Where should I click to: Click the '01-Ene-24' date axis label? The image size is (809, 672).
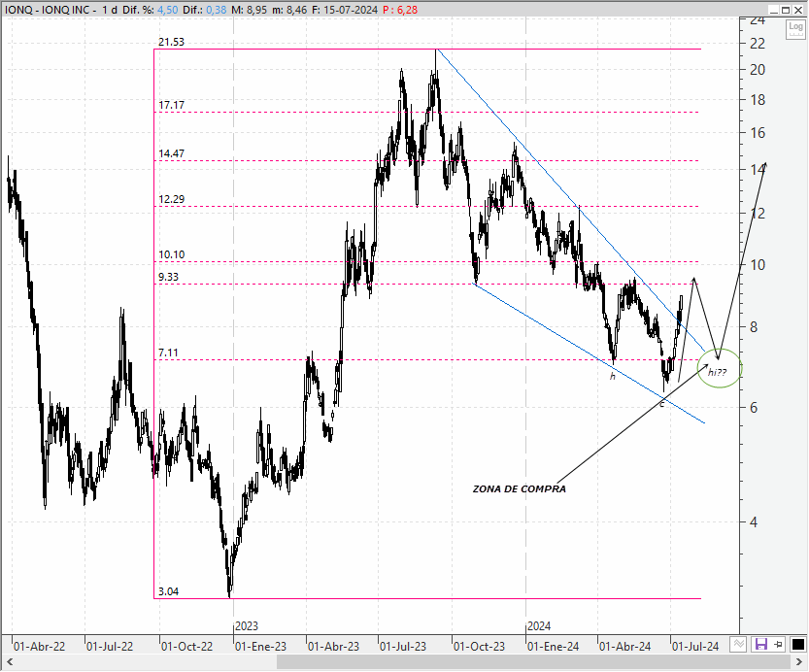(554, 646)
